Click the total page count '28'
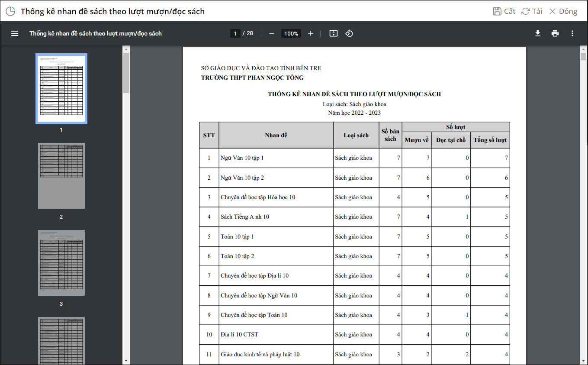588x365 pixels. click(x=250, y=33)
